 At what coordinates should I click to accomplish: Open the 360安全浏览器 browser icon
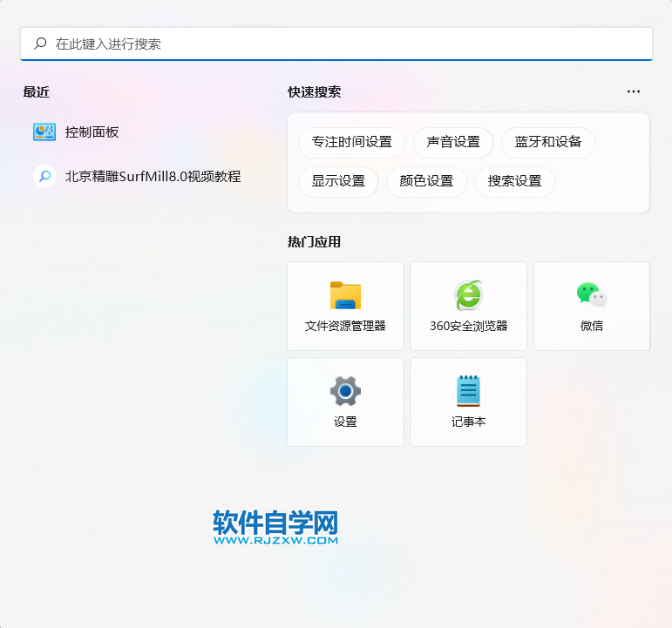[x=468, y=296]
